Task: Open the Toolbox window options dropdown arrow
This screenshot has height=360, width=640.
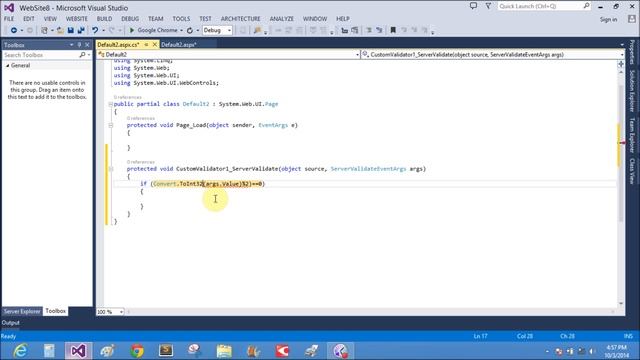Action: 71,45
